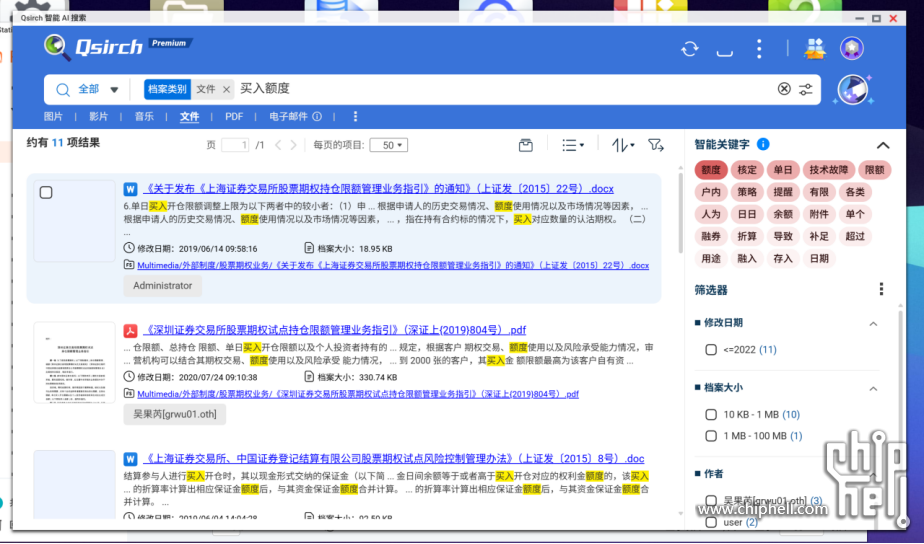924x544 pixels.
Task: Go to previous results page arrow
Action: [x=278, y=145]
